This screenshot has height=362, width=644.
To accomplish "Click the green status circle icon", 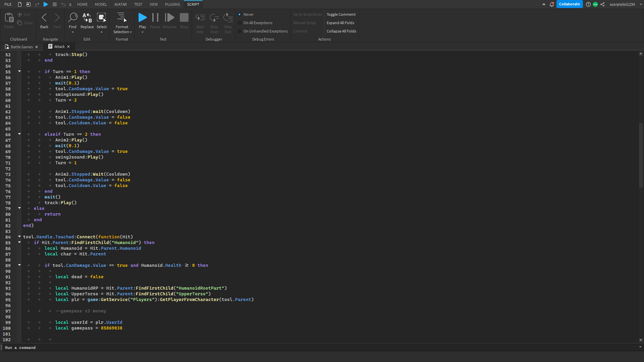I will (595, 4).
